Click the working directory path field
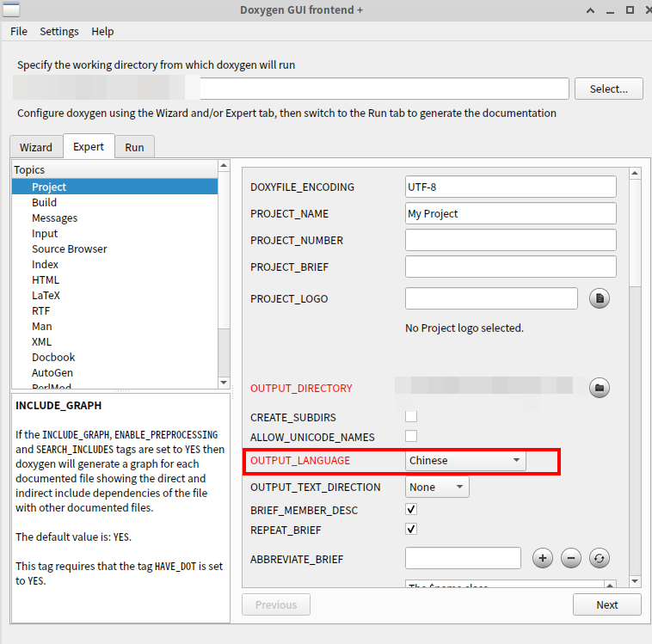 coord(384,89)
